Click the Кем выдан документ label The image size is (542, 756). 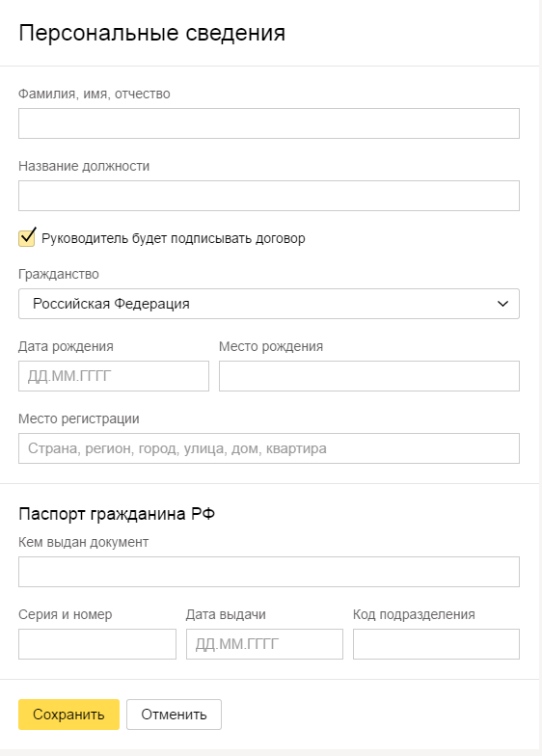tap(83, 542)
